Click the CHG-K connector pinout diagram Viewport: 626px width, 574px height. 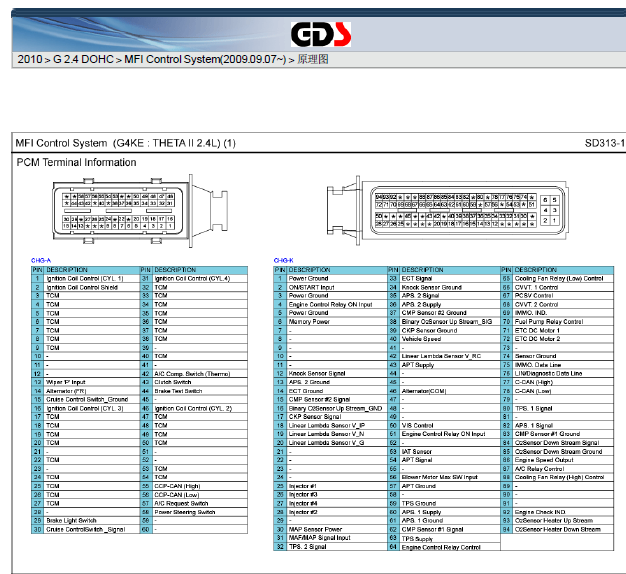pyautogui.click(x=448, y=210)
